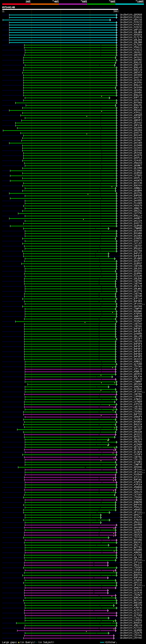
Task: Select the UniRef100_O22438 label
Action: point(131,593)
